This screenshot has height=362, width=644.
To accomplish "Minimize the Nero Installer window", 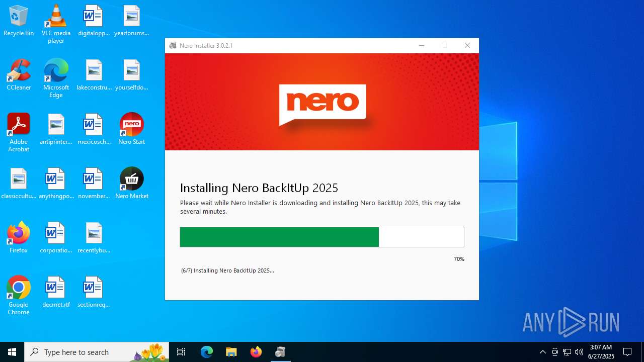I will coord(422,45).
